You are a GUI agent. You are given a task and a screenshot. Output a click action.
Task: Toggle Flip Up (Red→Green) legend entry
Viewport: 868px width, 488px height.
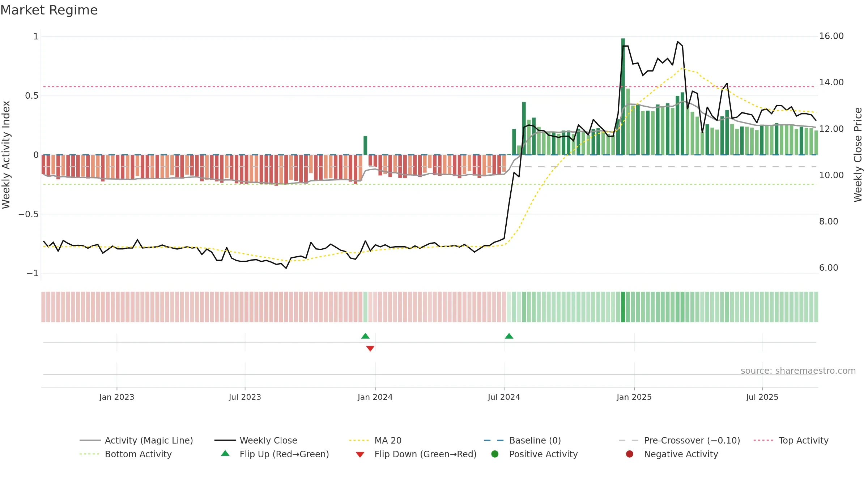tap(275, 454)
